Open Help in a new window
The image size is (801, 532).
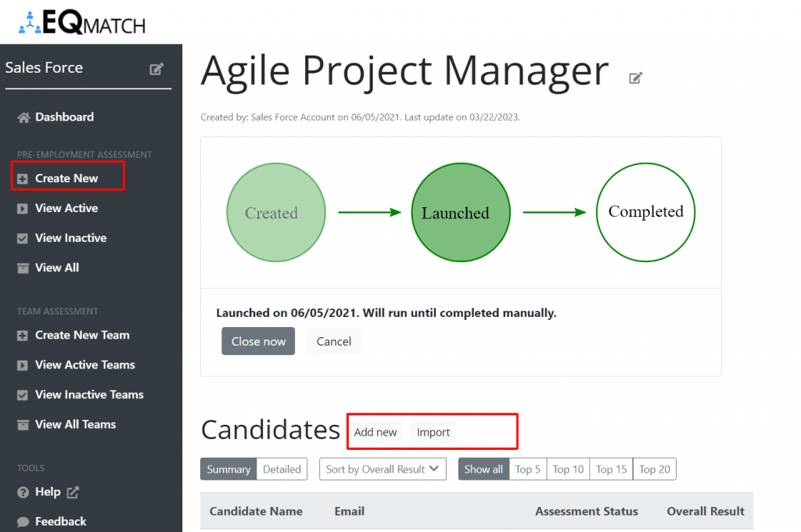pyautogui.click(x=47, y=492)
